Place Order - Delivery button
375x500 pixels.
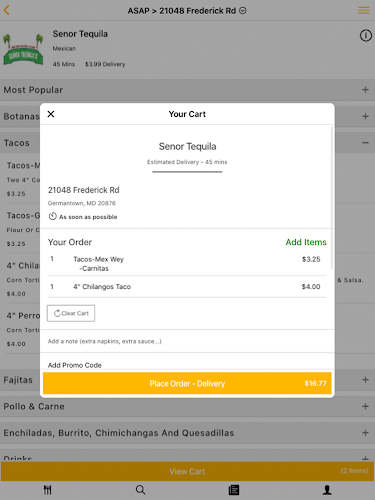click(187, 383)
